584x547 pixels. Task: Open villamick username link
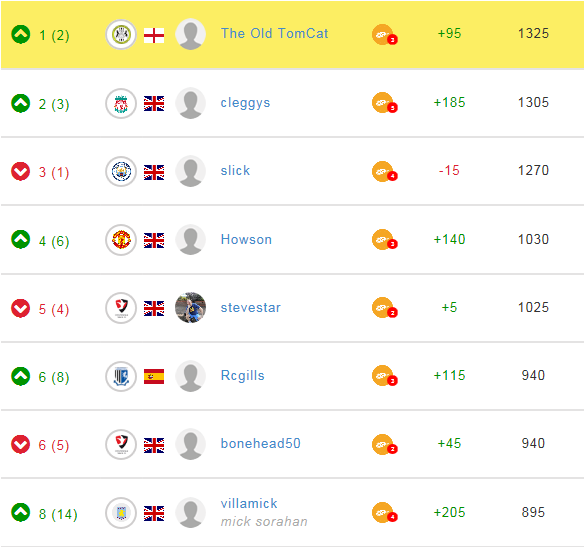tap(249, 503)
